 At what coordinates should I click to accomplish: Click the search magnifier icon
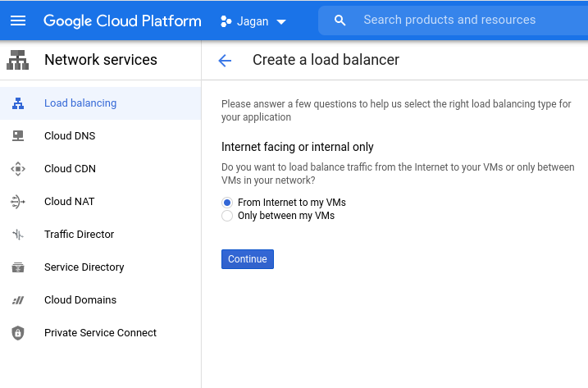(340, 21)
